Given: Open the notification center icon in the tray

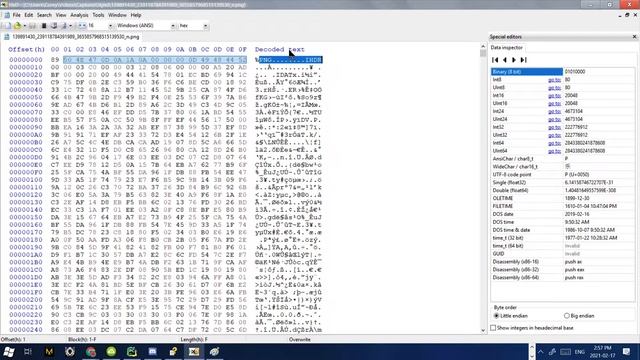Looking at the screenshot, I should click(x=627, y=351).
